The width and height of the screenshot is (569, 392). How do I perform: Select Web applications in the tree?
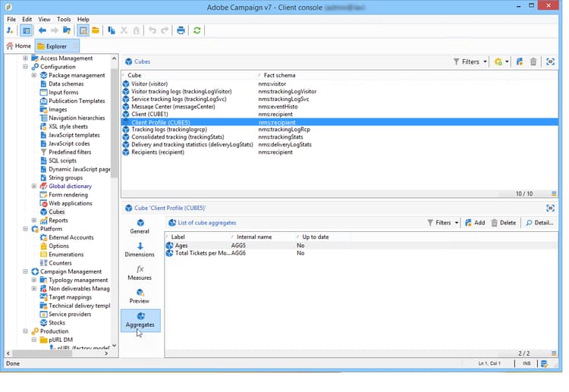[x=71, y=203]
